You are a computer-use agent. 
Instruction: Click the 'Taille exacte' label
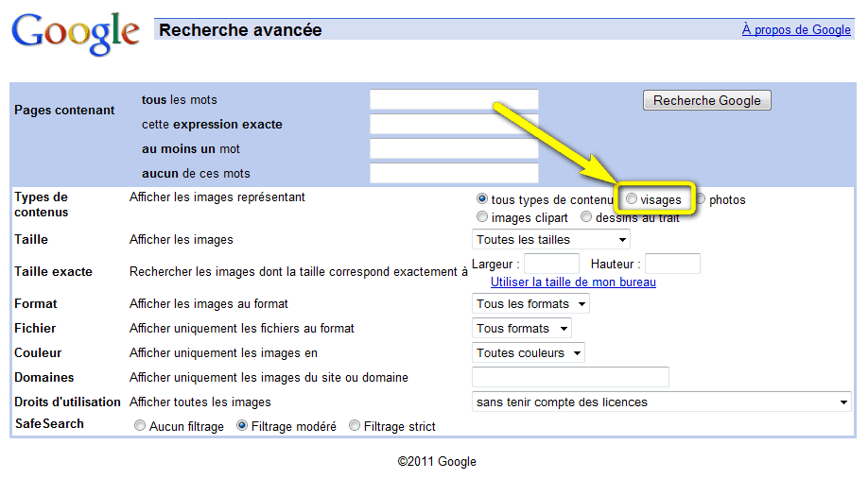53,271
